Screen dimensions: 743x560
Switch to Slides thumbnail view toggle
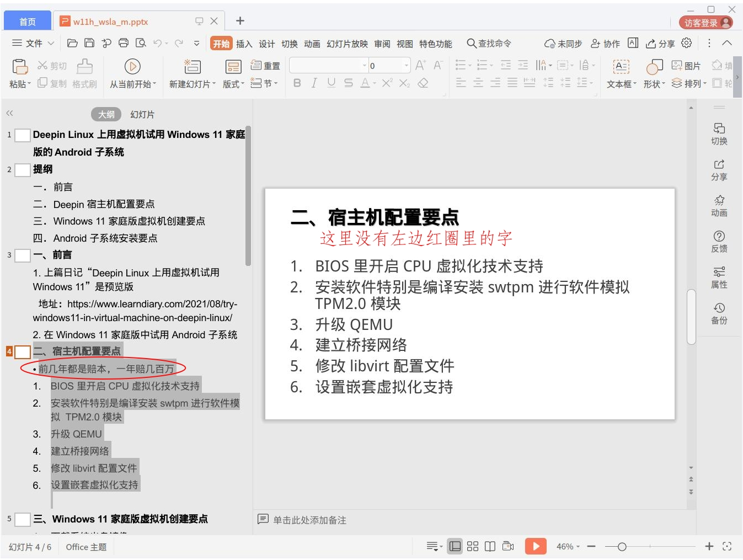[142, 114]
